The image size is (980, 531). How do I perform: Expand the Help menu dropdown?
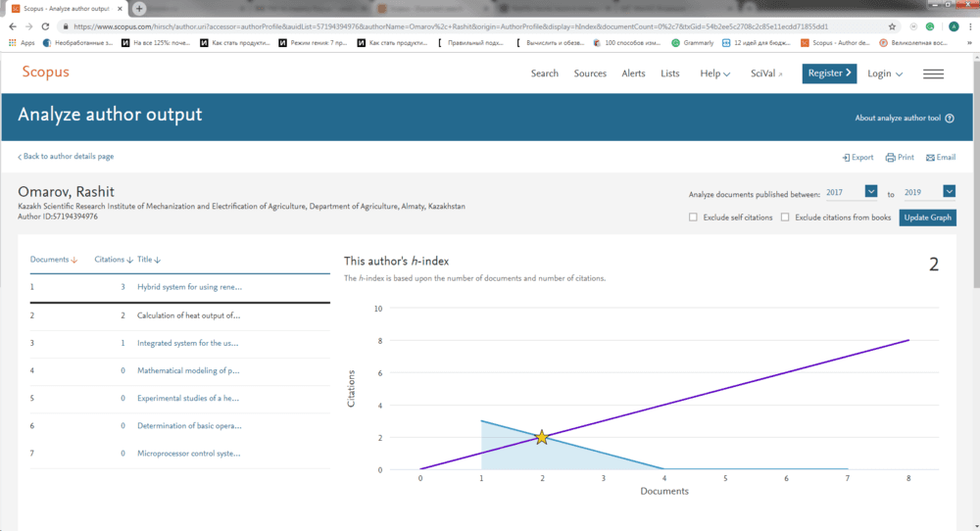(x=715, y=73)
